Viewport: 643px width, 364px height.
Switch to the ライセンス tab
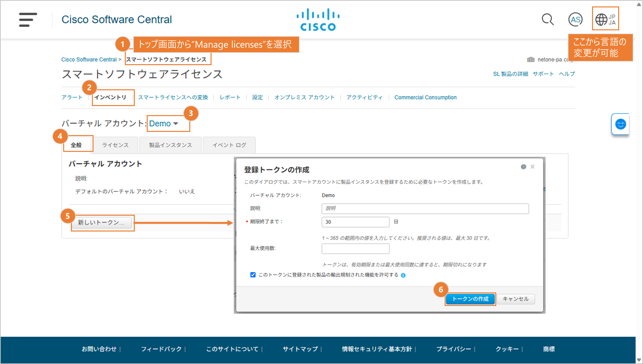115,145
